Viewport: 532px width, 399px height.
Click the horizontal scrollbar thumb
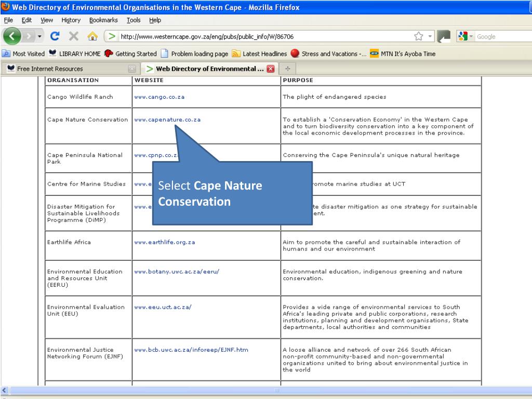click(276, 390)
